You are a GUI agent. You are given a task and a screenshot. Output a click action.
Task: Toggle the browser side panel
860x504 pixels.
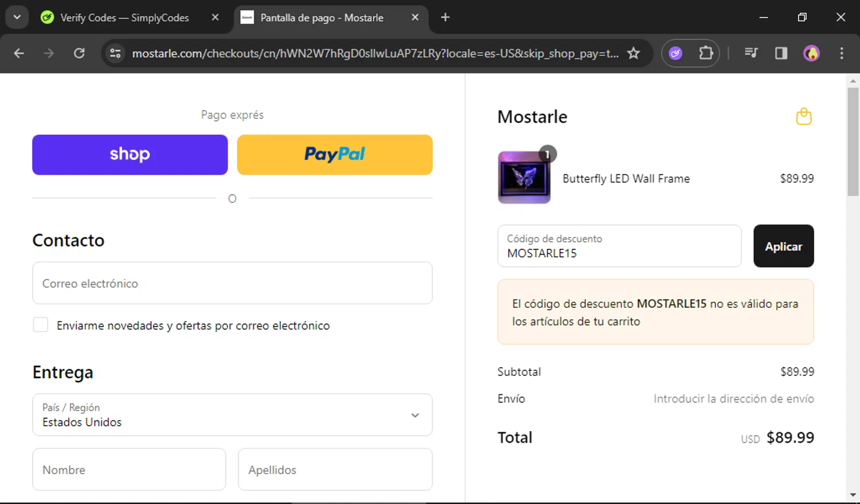click(781, 53)
